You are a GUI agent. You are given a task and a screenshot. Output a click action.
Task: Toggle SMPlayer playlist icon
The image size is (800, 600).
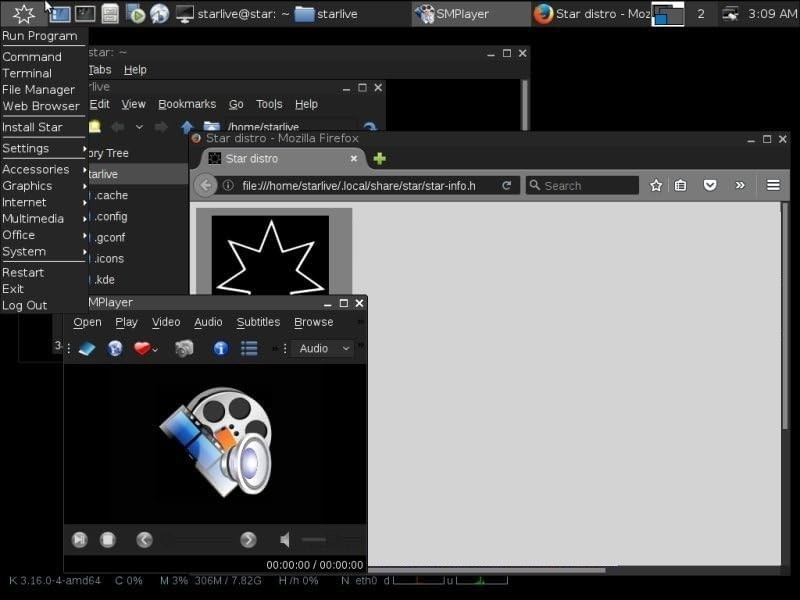(249, 348)
